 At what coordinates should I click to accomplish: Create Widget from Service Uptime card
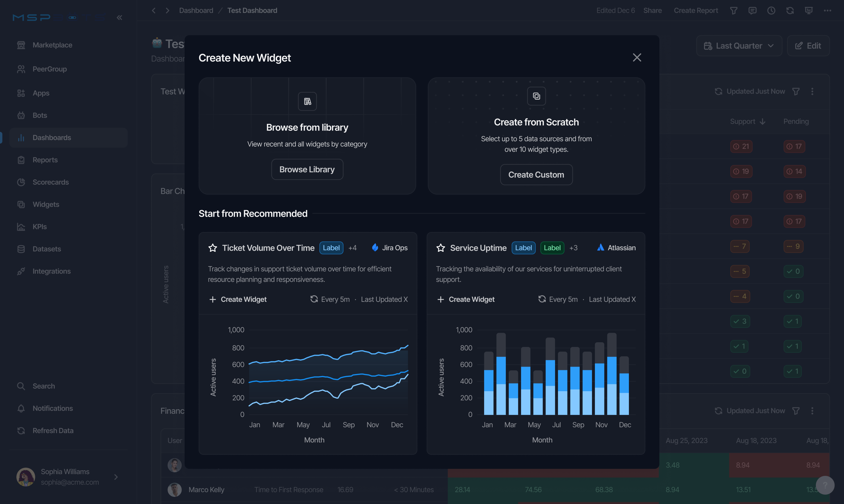466,299
